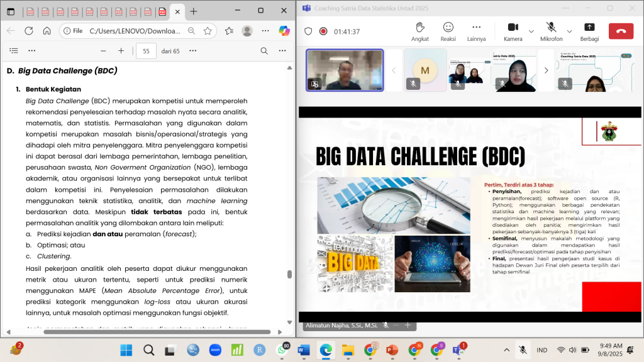This screenshot has width=644, height=362.
Task: Toggle microphone mute in system tray
Action: pyautogui.click(x=522, y=350)
